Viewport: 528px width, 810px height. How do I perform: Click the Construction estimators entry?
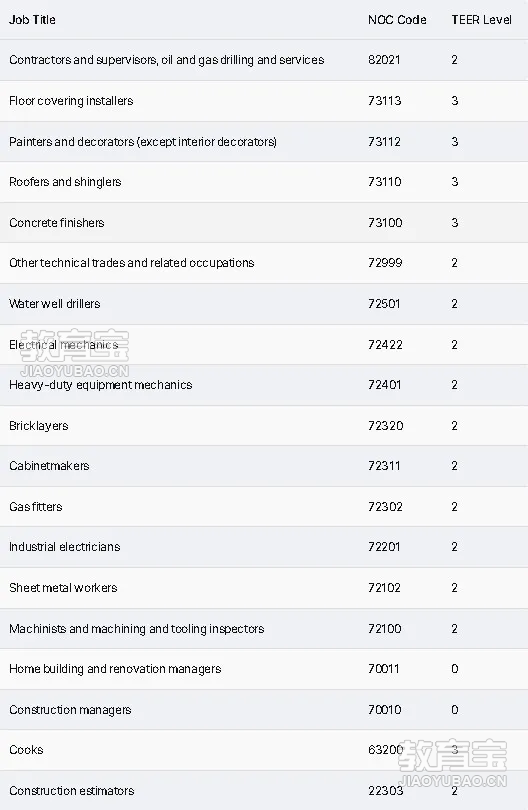[72, 791]
